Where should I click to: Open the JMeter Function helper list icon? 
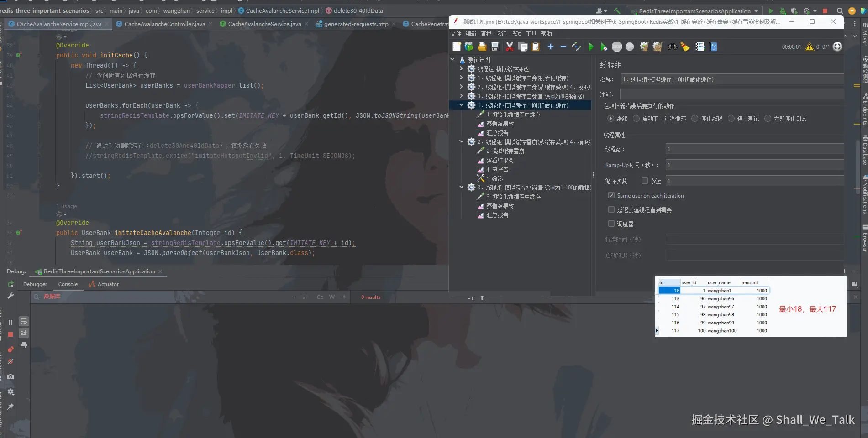pyautogui.click(x=700, y=47)
